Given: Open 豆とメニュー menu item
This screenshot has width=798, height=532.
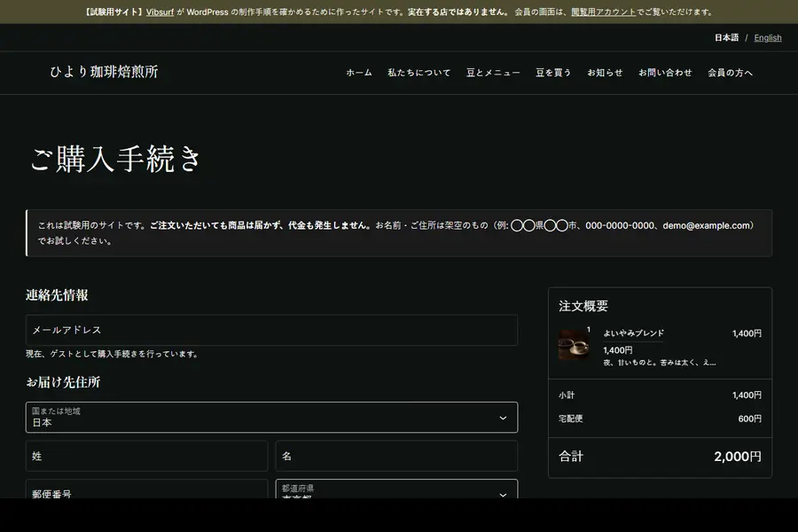Looking at the screenshot, I should pyautogui.click(x=493, y=73).
